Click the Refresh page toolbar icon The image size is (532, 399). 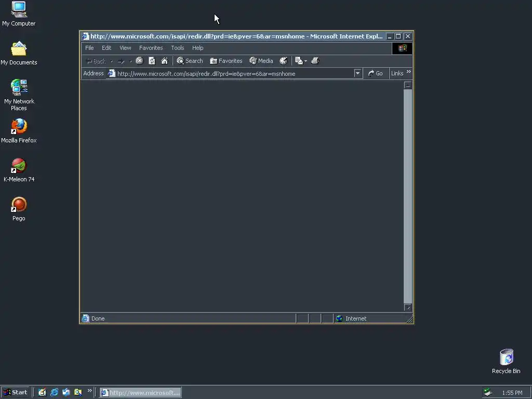[152, 61]
